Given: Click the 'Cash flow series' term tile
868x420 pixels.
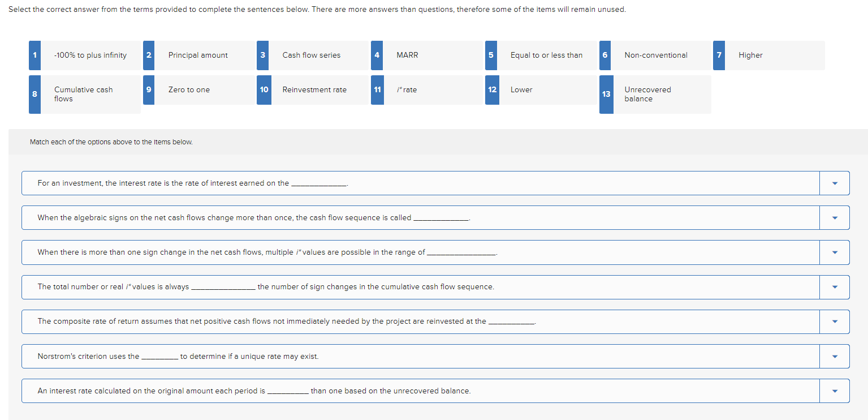Looking at the screenshot, I should 312,55.
